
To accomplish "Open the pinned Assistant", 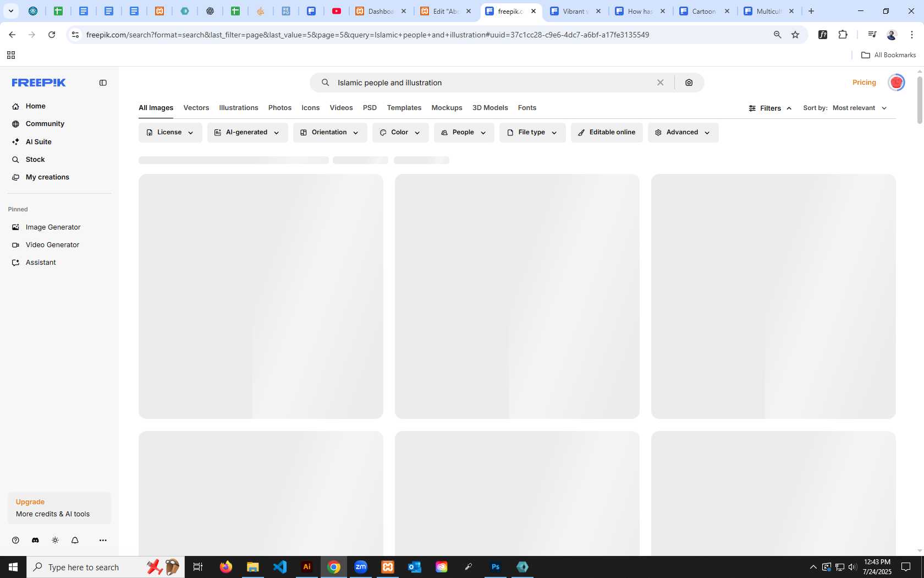I will (x=41, y=263).
